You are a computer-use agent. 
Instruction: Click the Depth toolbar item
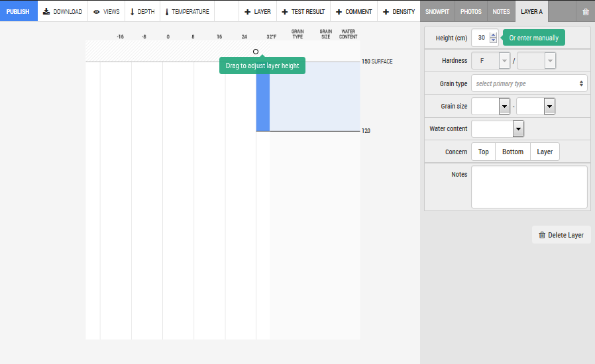coord(142,11)
